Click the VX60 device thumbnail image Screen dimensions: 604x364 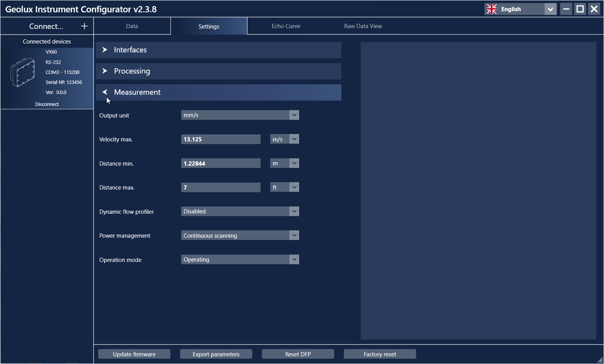pos(23,72)
